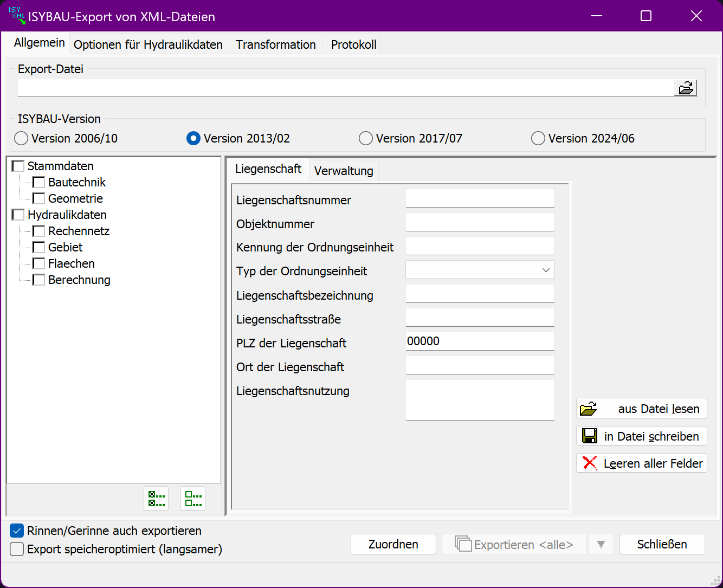This screenshot has height=588, width=723.
Task: Click the red X 'Leeren aller Felder' button
Action: 641,463
